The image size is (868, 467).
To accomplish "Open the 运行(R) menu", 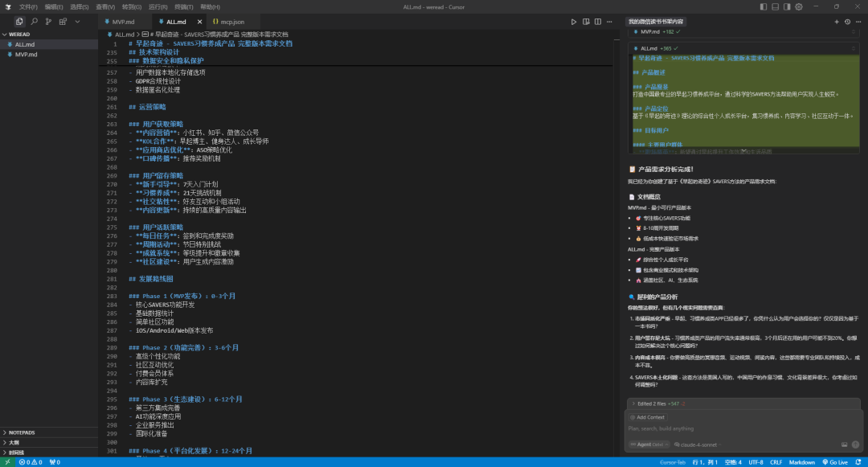I will (x=158, y=6).
